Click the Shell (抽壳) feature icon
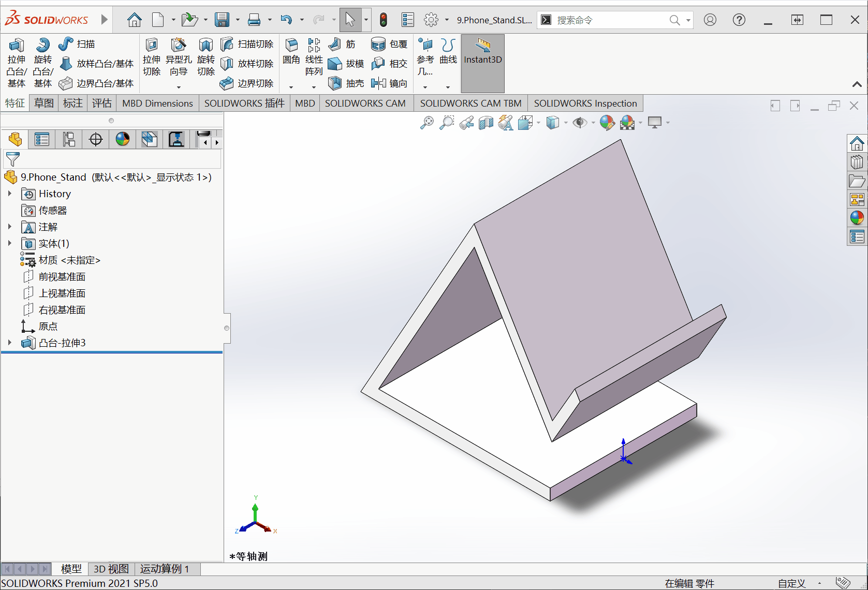868x590 pixels. [346, 83]
